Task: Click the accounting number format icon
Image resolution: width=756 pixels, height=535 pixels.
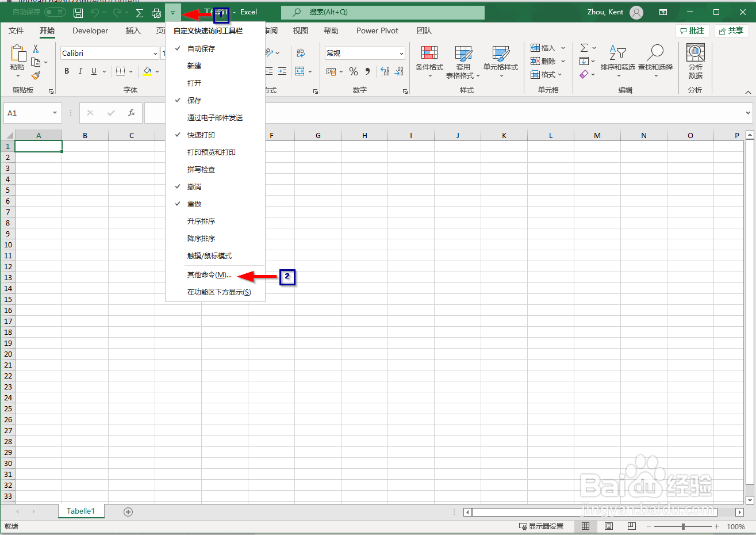Action: tap(331, 71)
